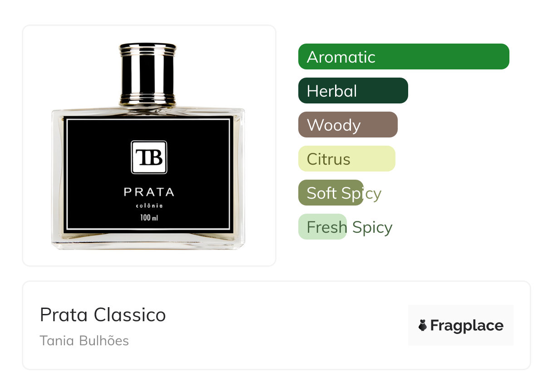This screenshot has width=553, height=392.
Task: Click the Citrus accord bar
Action: pyautogui.click(x=347, y=159)
